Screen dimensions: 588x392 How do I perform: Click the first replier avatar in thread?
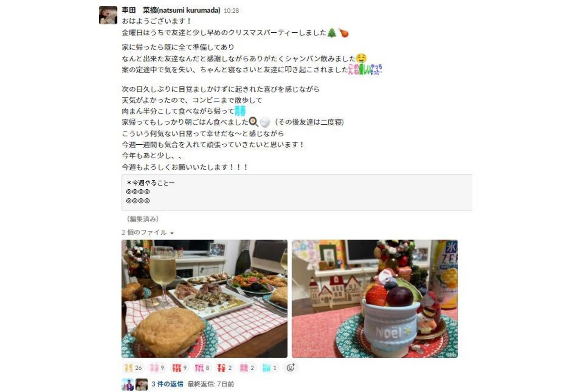pyautogui.click(x=128, y=384)
